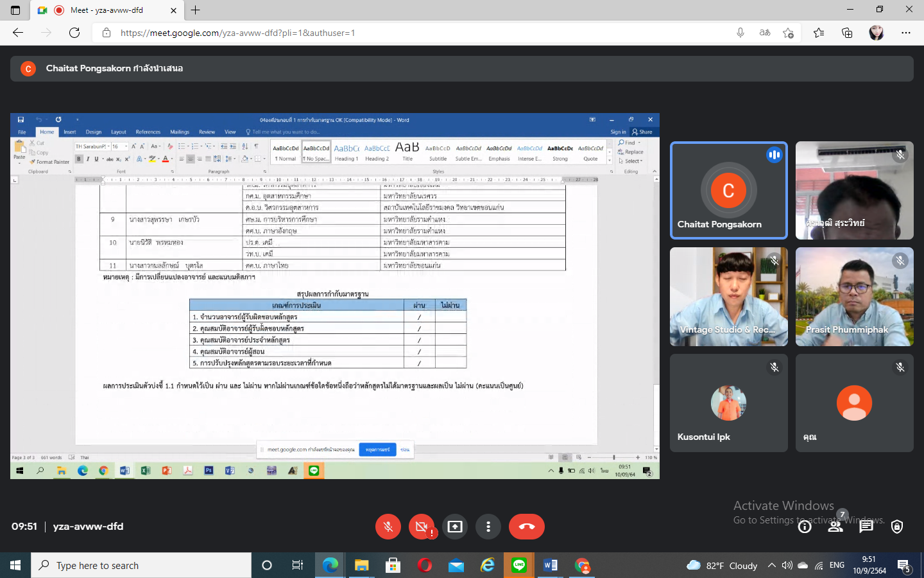Screen dimensions: 924x578
Task: Select Chaitat Pongsakorn's participant tile
Action: click(x=728, y=191)
